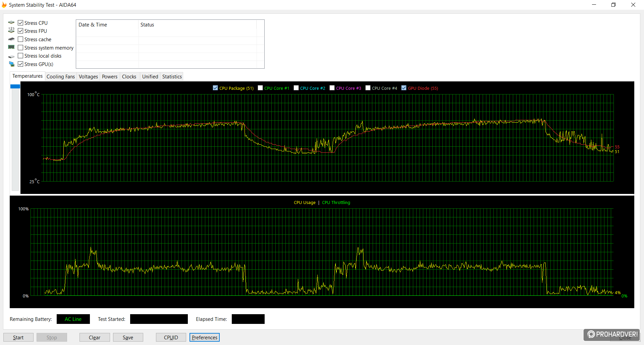Open the Clocks tab
This screenshot has width=644, height=345.
(129, 77)
